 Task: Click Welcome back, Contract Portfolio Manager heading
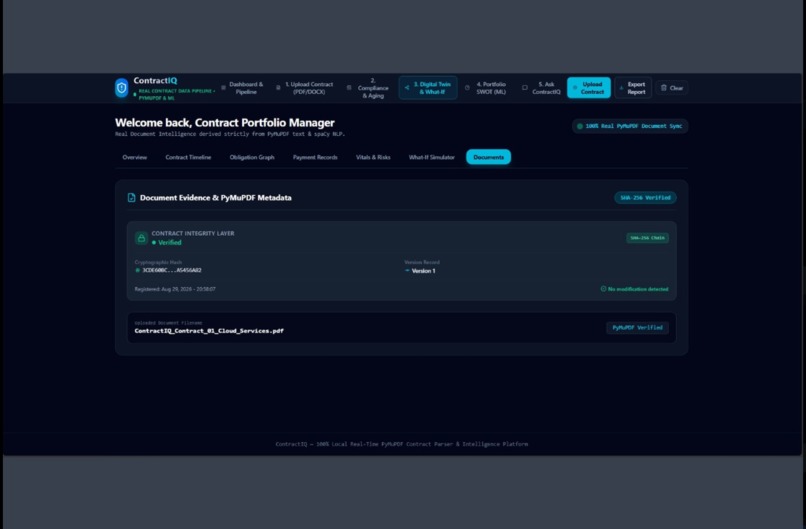tap(225, 123)
